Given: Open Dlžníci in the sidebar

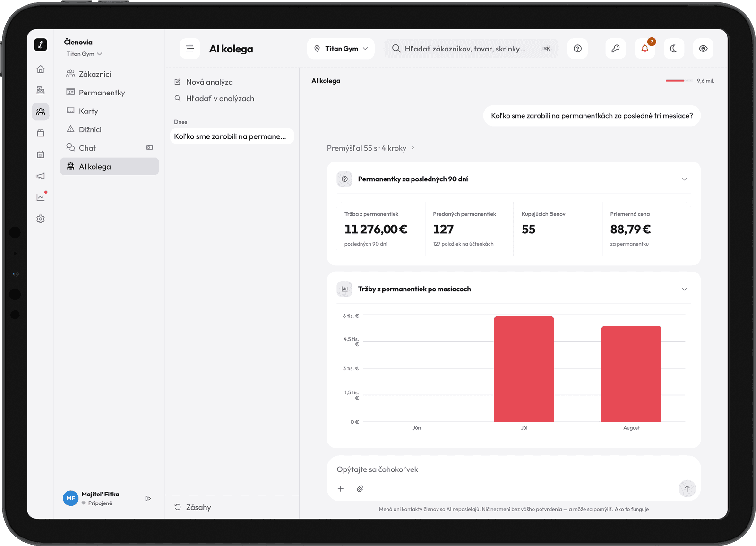Looking at the screenshot, I should (x=109, y=129).
